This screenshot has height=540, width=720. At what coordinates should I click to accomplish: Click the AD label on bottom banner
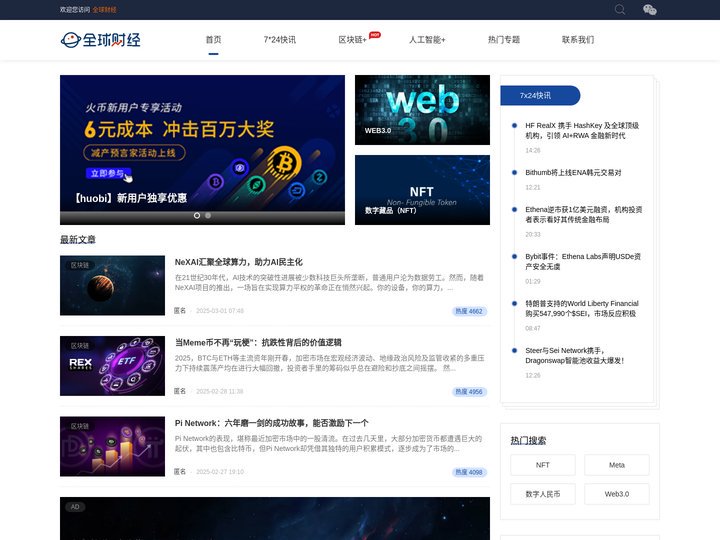[x=75, y=507]
